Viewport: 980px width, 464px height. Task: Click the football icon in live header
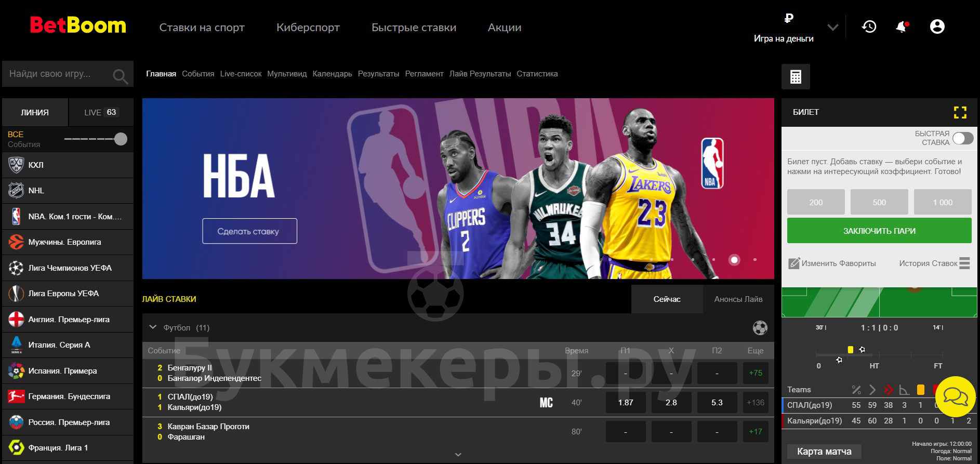pyautogui.click(x=760, y=328)
